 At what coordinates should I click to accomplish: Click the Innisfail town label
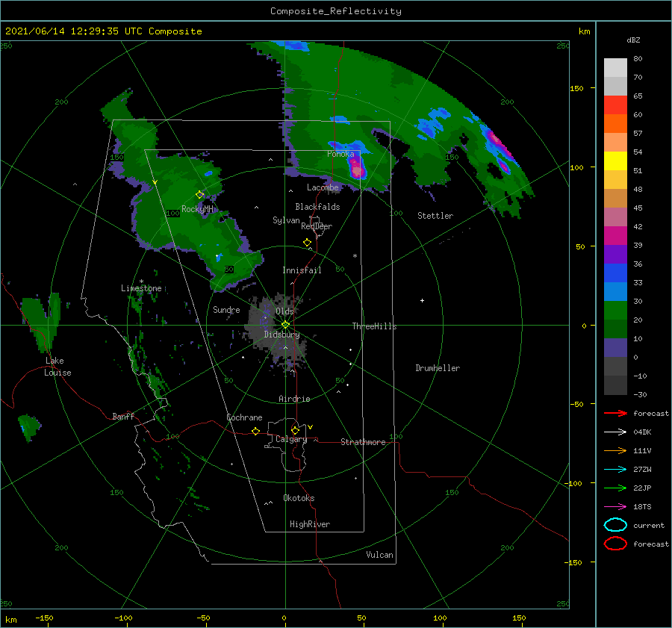click(x=302, y=270)
